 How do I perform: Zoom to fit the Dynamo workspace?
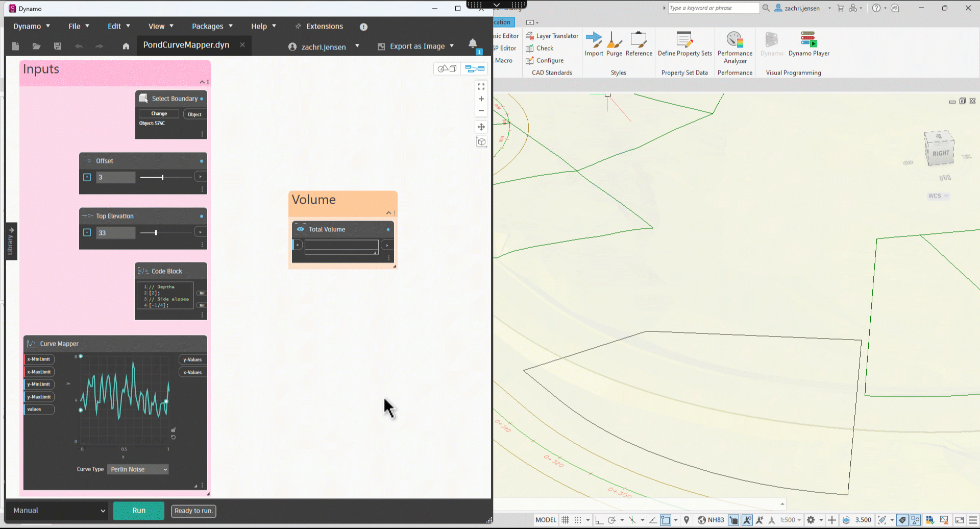click(481, 87)
